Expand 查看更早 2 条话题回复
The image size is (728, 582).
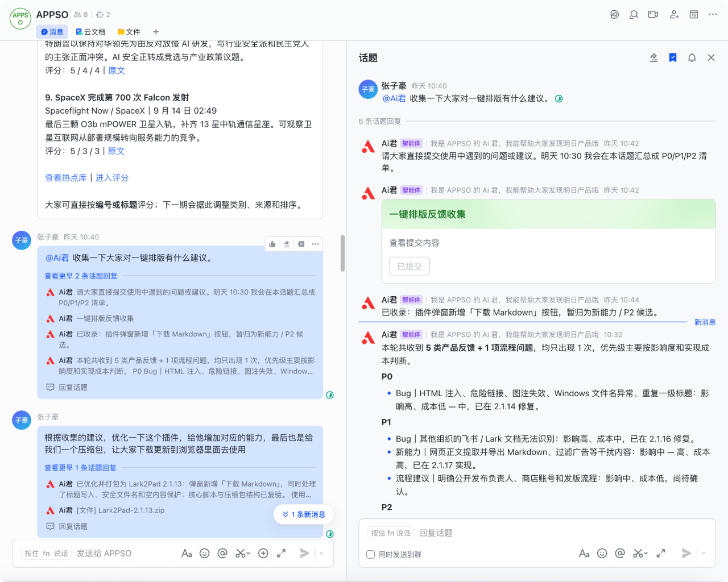(x=81, y=276)
